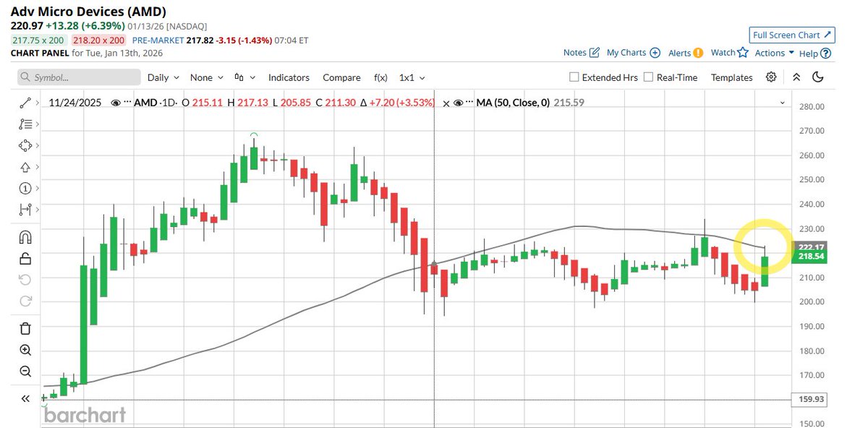Image resolution: width=868 pixels, height=428 pixels.
Task: Select the shapes drawing tool
Action: tap(25, 145)
